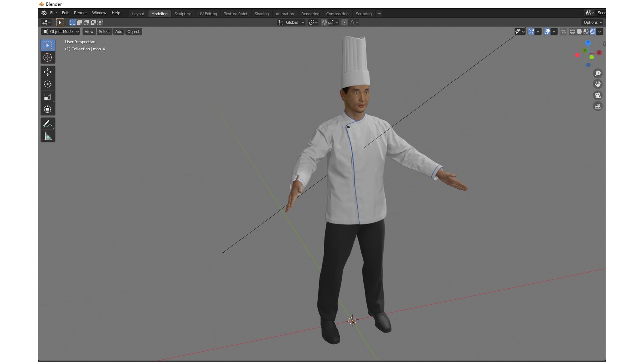This screenshot has height=362, width=644.
Task: Switch to the Sculpting workspace tab
Action: 183,14
